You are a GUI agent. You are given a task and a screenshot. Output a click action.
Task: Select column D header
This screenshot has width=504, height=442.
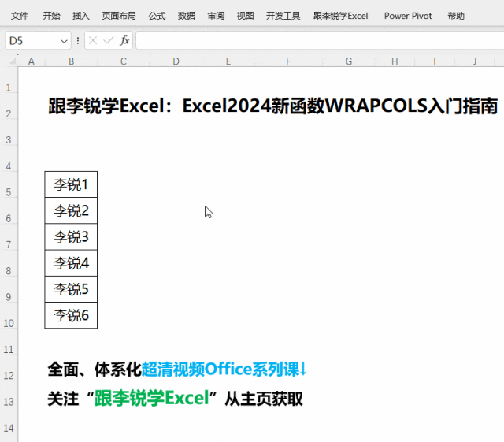pyautogui.click(x=176, y=61)
